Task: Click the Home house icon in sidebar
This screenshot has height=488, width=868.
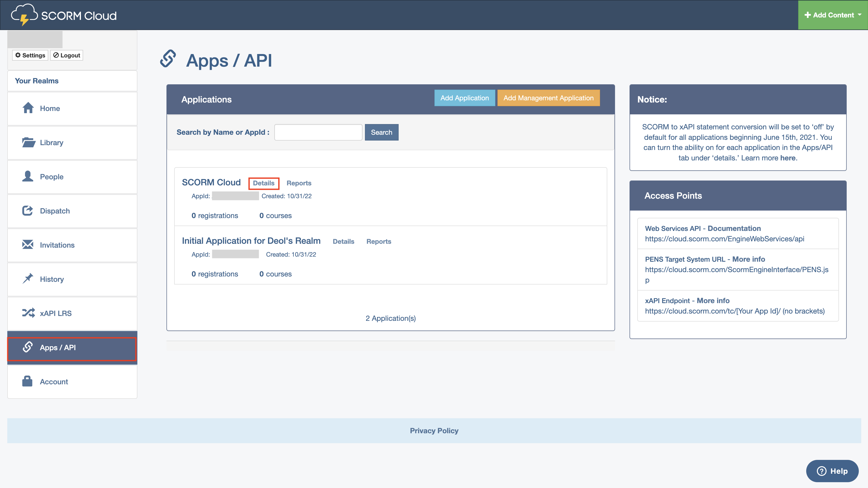Action: (x=28, y=108)
